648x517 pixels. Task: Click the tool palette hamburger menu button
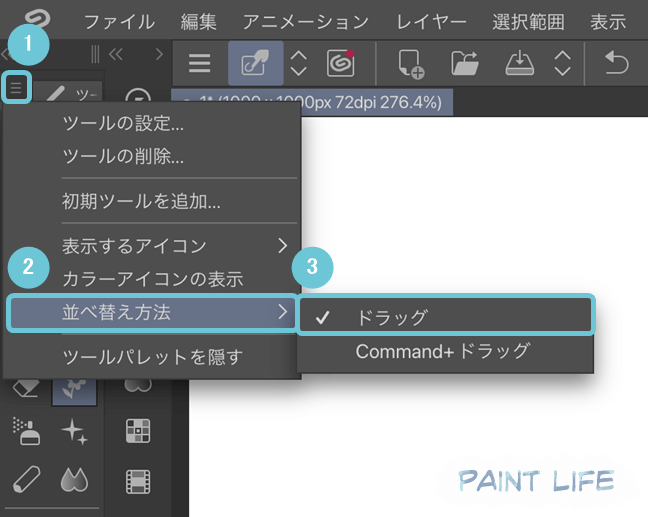15,89
